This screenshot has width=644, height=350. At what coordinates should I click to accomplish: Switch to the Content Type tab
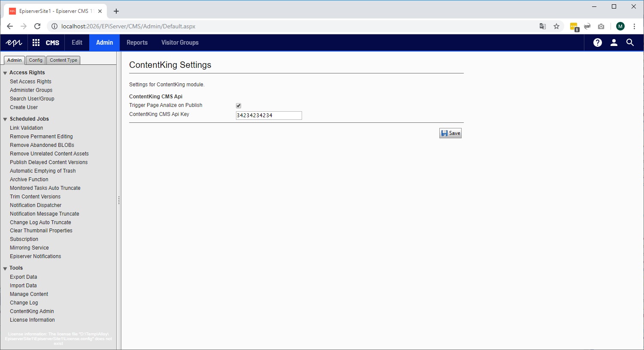tap(63, 60)
